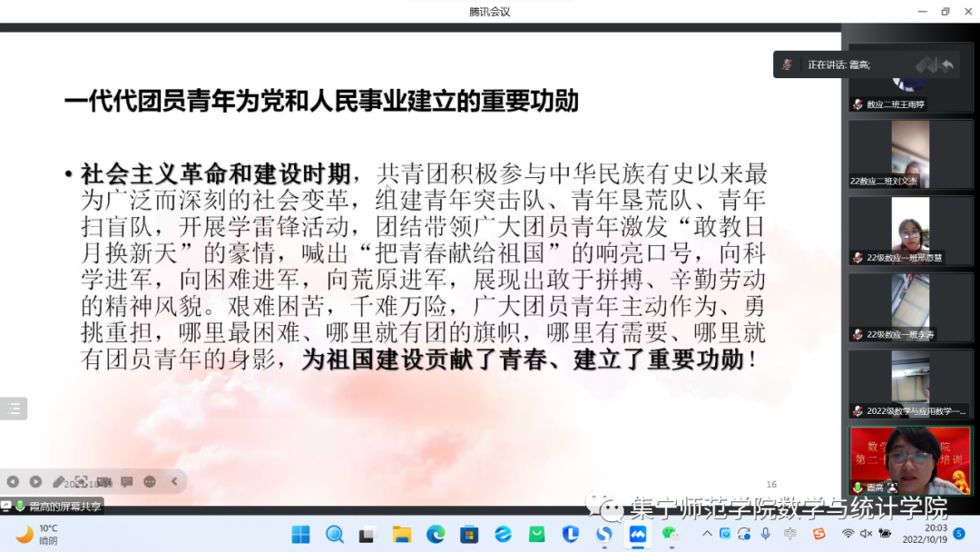The height and width of the screenshot is (552, 980).
Task: Open the side panel handle on the left edge
Action: pyautogui.click(x=13, y=409)
